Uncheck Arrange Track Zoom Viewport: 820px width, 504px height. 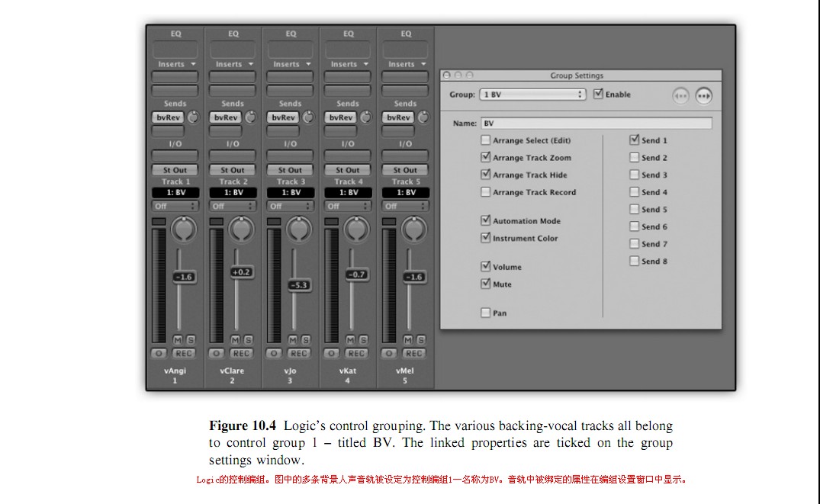click(485, 157)
